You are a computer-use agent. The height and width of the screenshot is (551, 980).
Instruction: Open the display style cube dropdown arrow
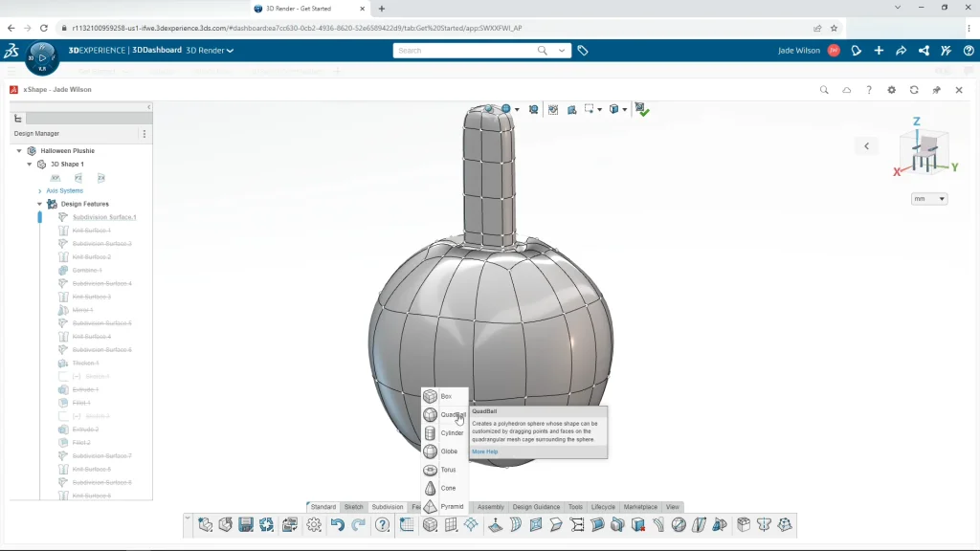tap(625, 109)
